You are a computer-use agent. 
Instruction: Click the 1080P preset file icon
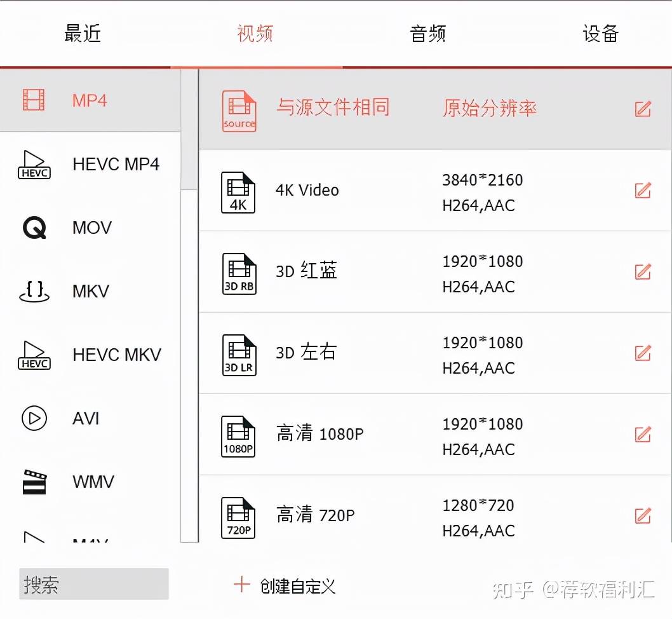click(238, 437)
